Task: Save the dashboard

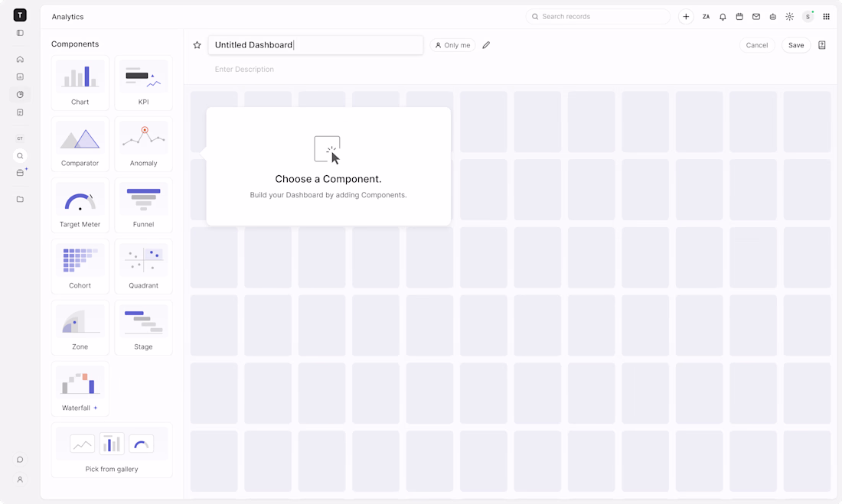Action: [x=796, y=45]
